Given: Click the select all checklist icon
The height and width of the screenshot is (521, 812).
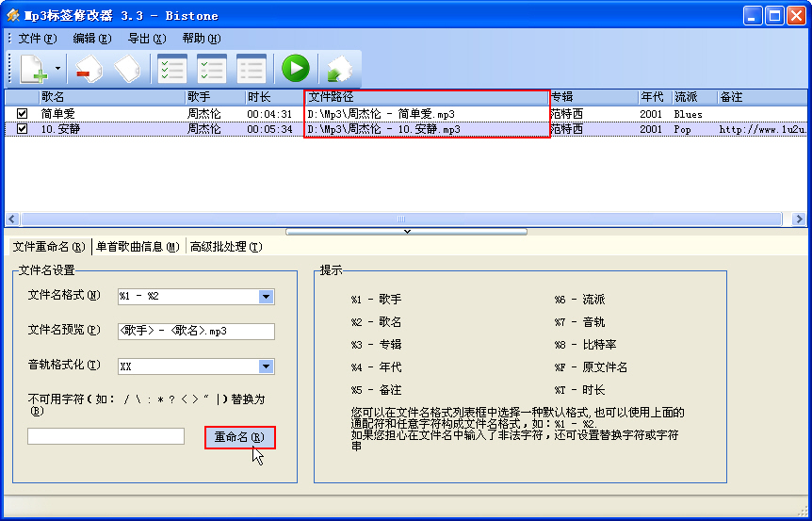Looking at the screenshot, I should click(x=171, y=69).
